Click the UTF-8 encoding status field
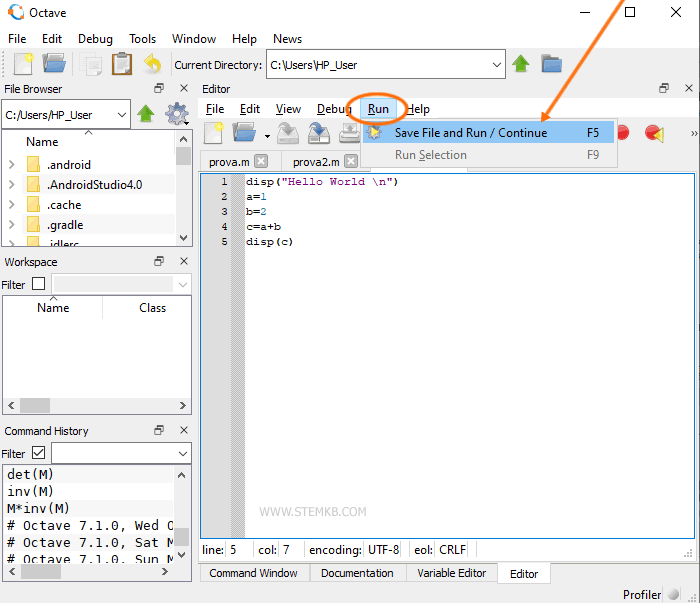700x603 pixels. [x=382, y=549]
